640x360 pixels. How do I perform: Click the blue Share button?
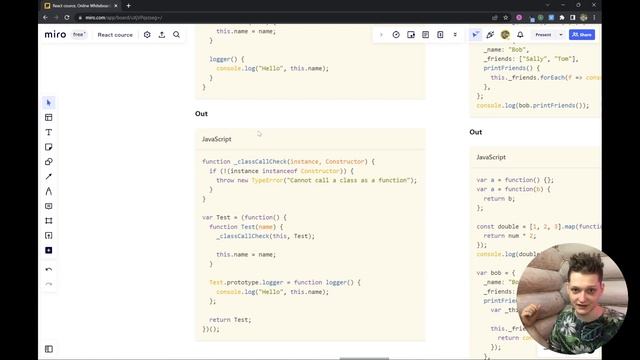pyautogui.click(x=582, y=35)
